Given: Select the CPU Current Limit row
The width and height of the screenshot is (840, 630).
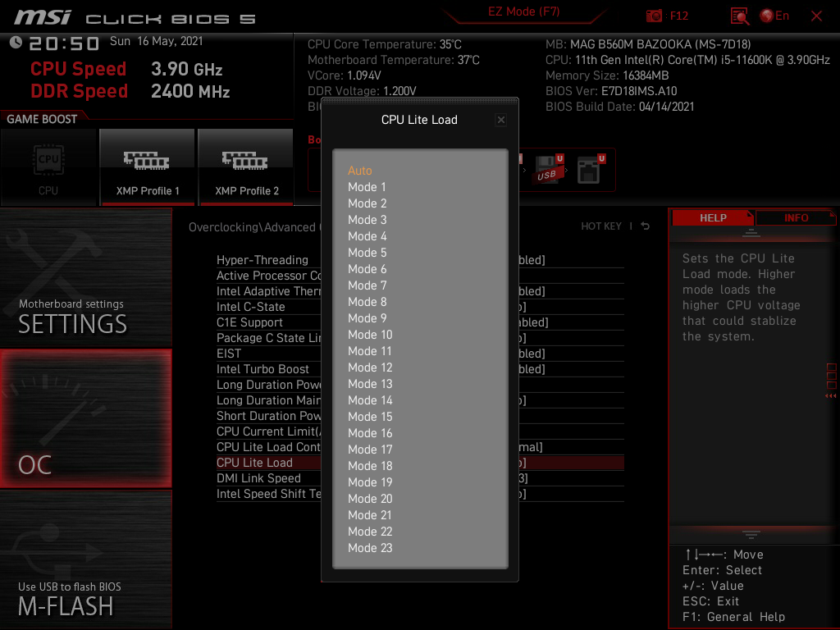Looking at the screenshot, I should pyautogui.click(x=420, y=431).
